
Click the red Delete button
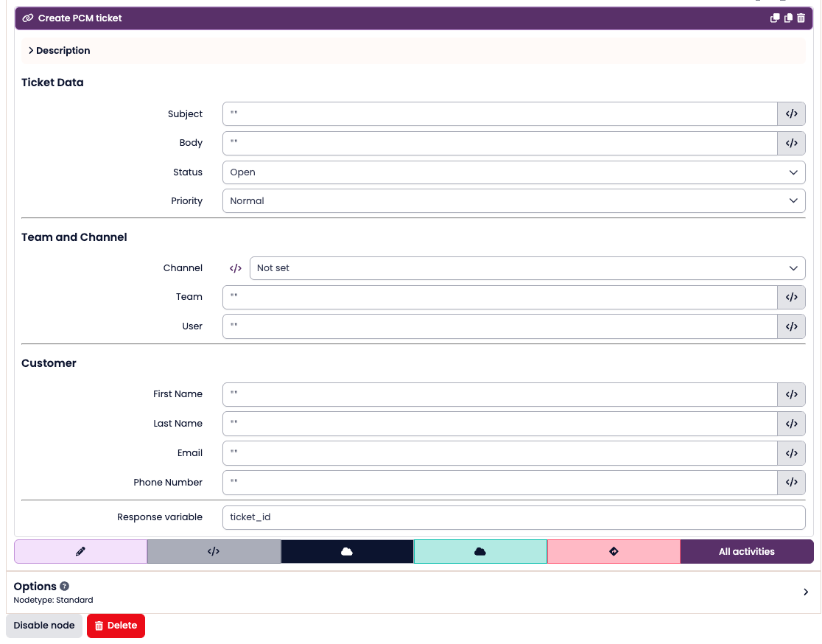pyautogui.click(x=116, y=626)
